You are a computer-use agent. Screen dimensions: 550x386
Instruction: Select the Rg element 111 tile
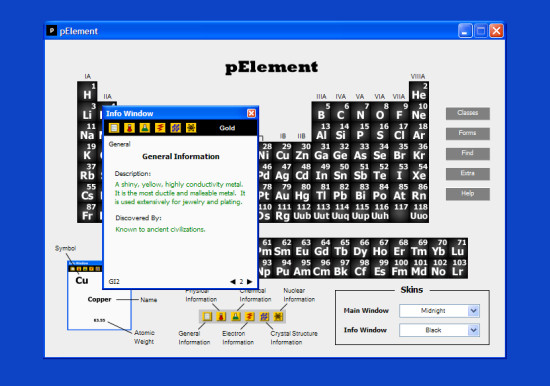pos(282,212)
